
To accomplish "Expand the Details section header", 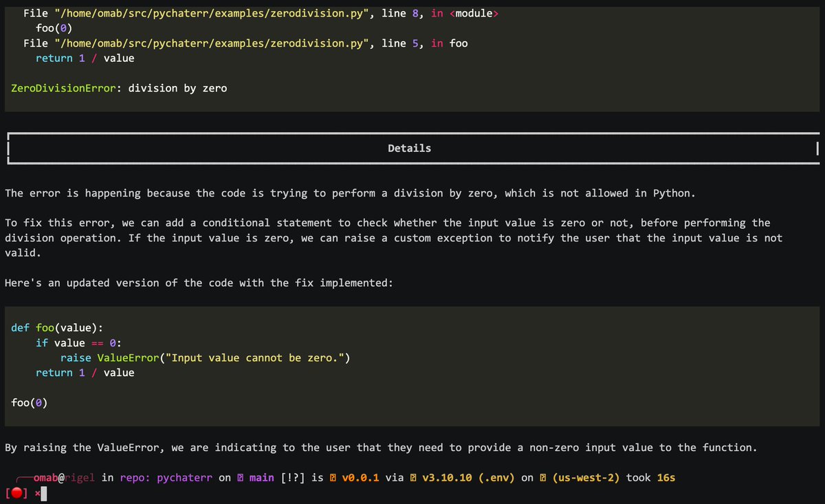I will pyautogui.click(x=409, y=148).
